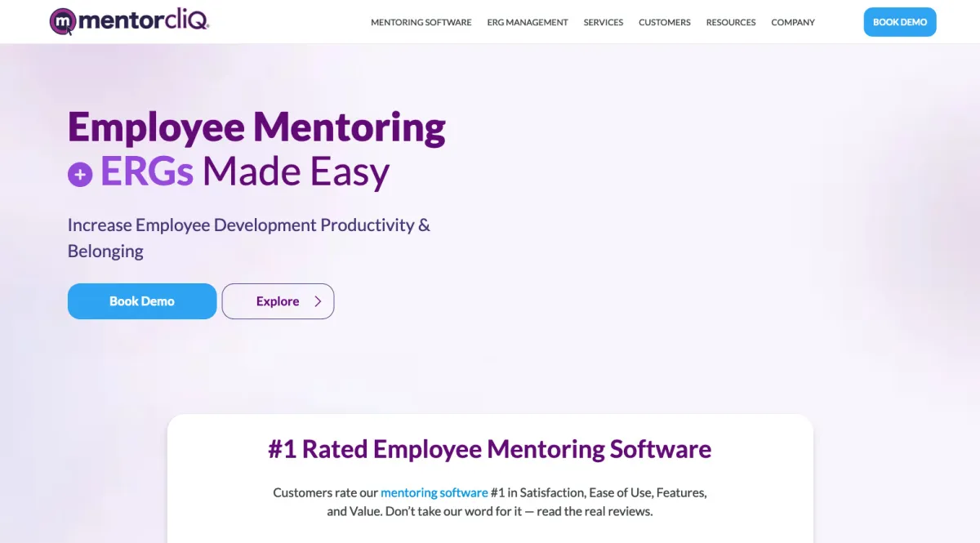Expand the Services navigation menu
Viewport: 980px width, 543px height.
603,22
